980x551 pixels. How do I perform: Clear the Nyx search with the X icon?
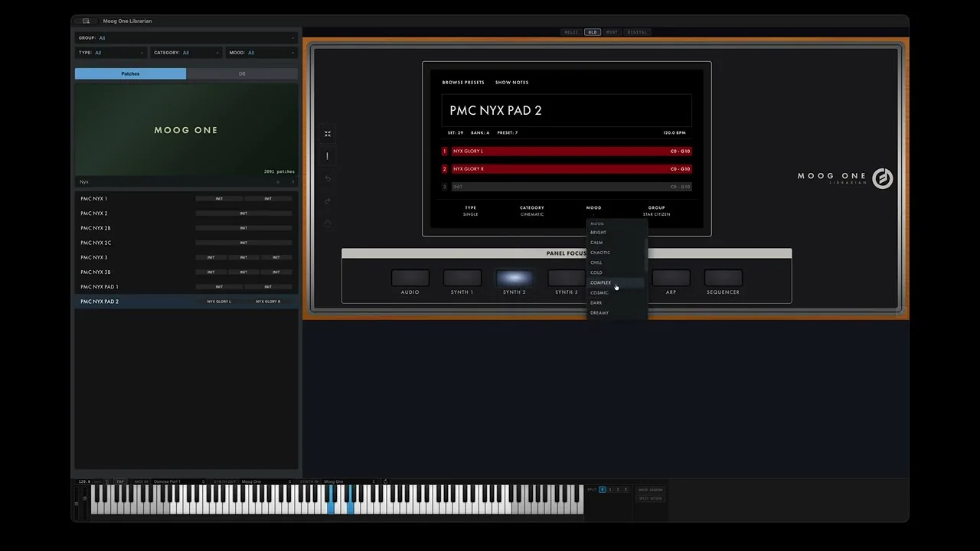[x=278, y=182]
